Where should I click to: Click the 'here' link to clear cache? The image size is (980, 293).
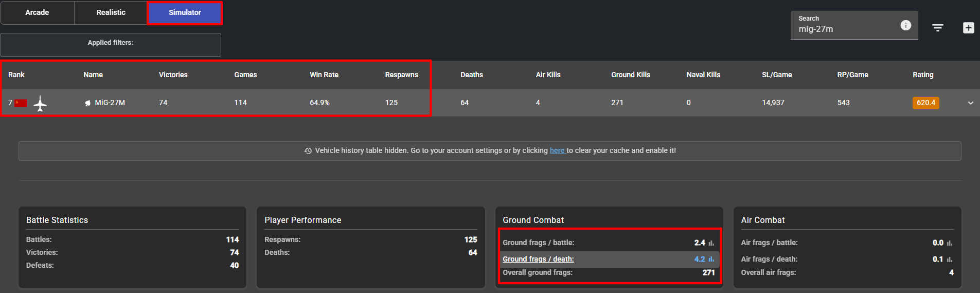[557, 150]
